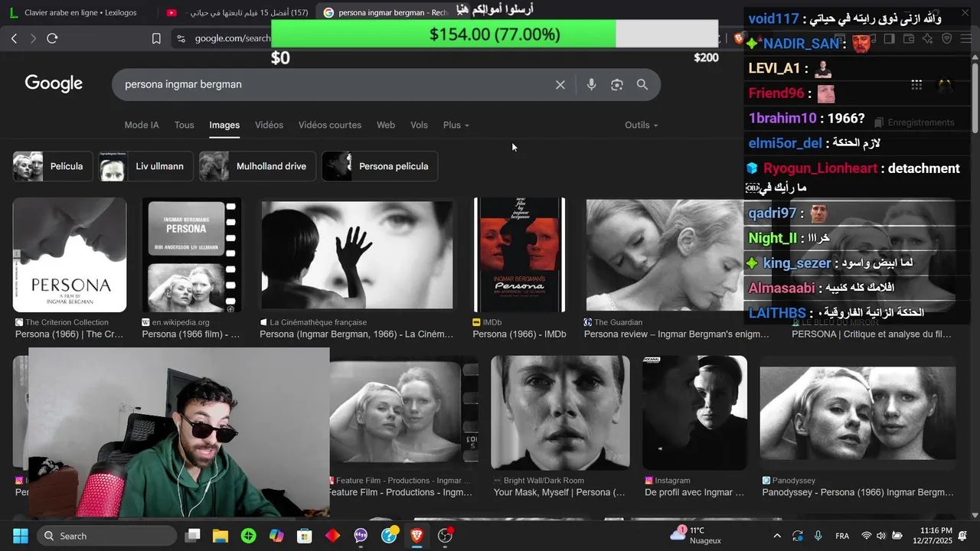This screenshot has height=551, width=980.
Task: Open site information icon beside URL
Action: click(x=181, y=38)
